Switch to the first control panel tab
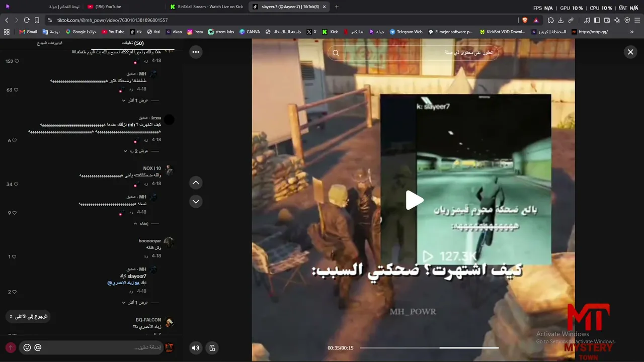Image resolution: width=644 pixels, height=362 pixels. click(x=64, y=7)
